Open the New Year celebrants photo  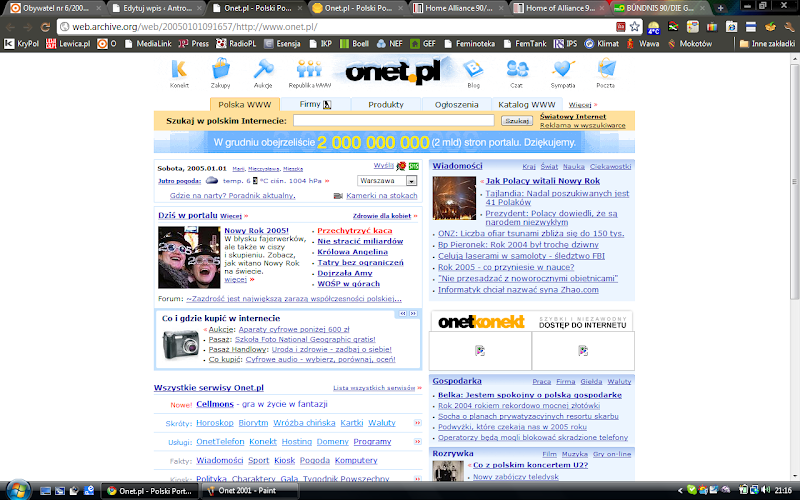[x=189, y=258]
